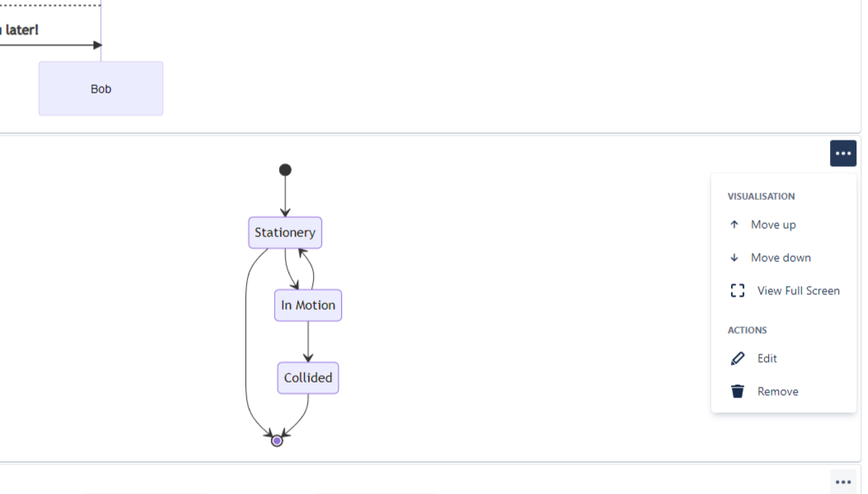Choose the Move up menu label
The image size is (868, 494).
pos(773,225)
